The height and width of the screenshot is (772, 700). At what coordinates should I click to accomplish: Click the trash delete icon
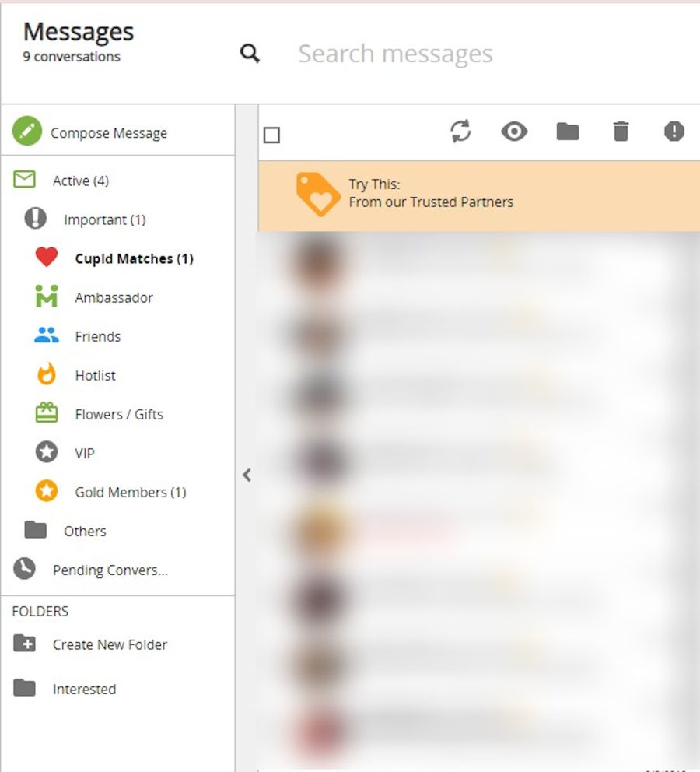click(621, 132)
